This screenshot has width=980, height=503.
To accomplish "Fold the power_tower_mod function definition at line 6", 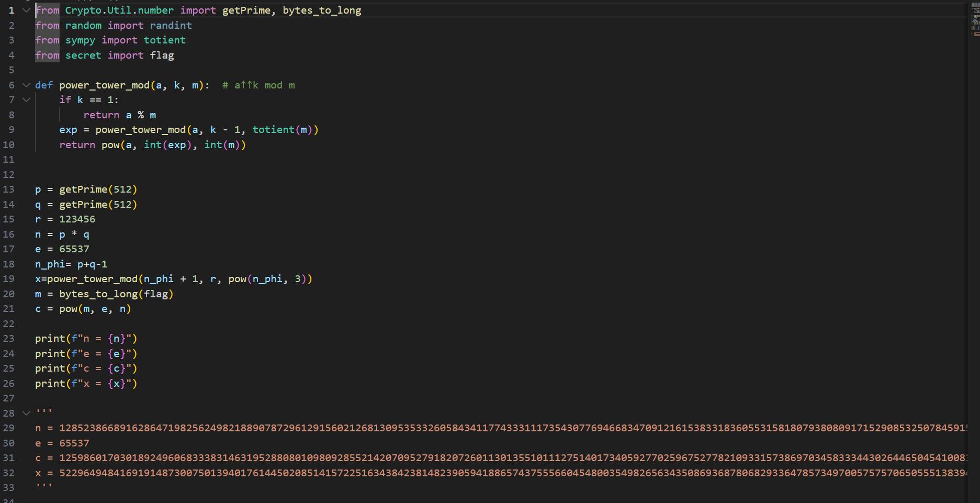I will coord(26,85).
